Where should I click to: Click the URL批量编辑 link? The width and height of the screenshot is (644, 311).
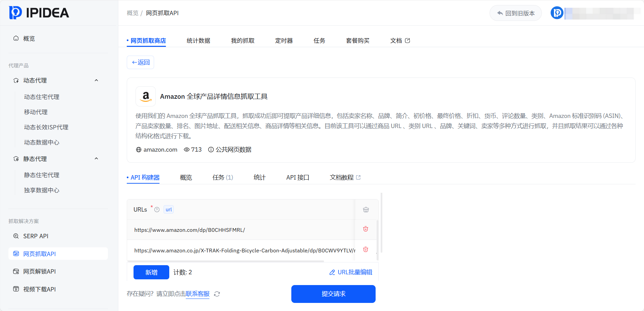coord(351,272)
